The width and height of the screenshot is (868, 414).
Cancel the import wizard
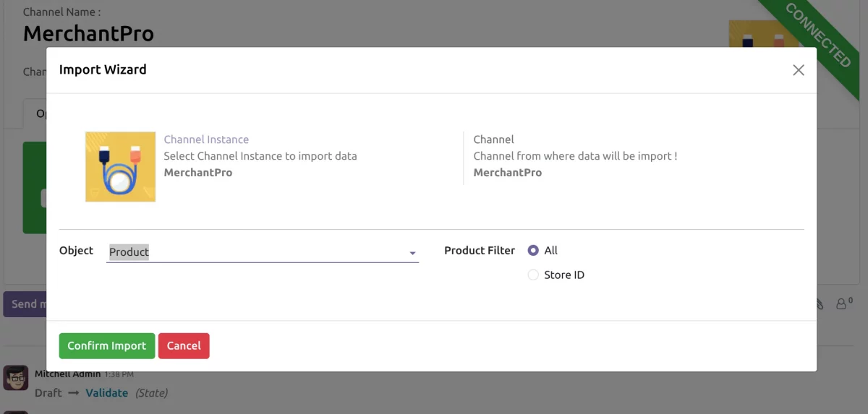(184, 346)
